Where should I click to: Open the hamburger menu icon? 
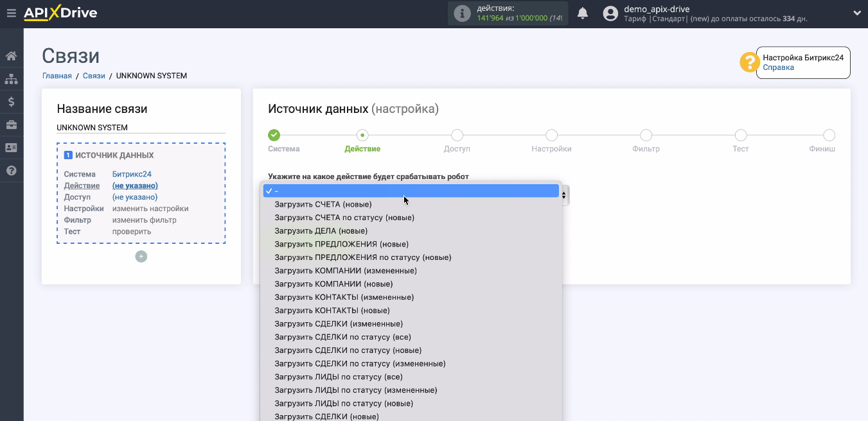(x=11, y=13)
